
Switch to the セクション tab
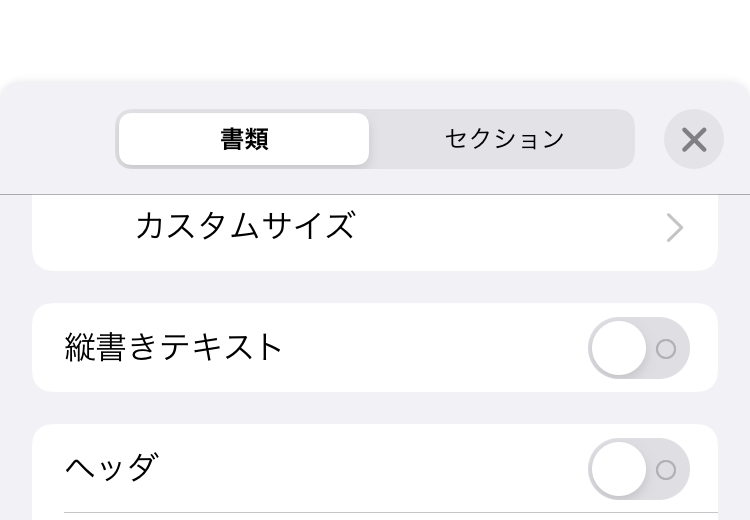coord(504,139)
